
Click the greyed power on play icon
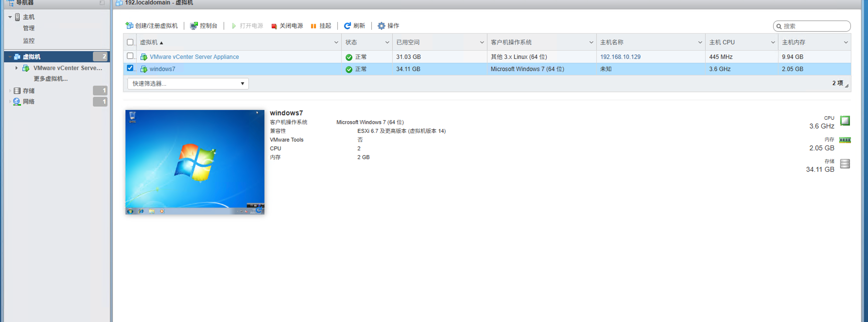coord(234,26)
